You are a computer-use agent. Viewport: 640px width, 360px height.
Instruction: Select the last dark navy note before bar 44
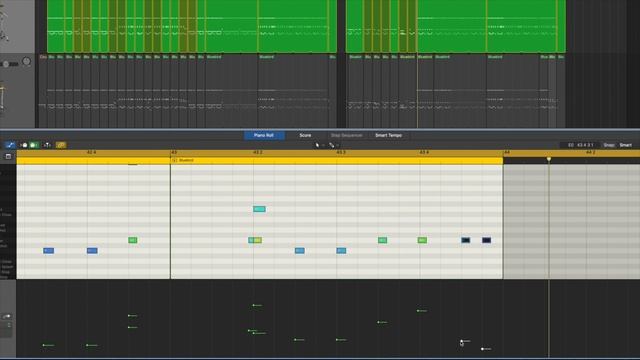point(486,240)
